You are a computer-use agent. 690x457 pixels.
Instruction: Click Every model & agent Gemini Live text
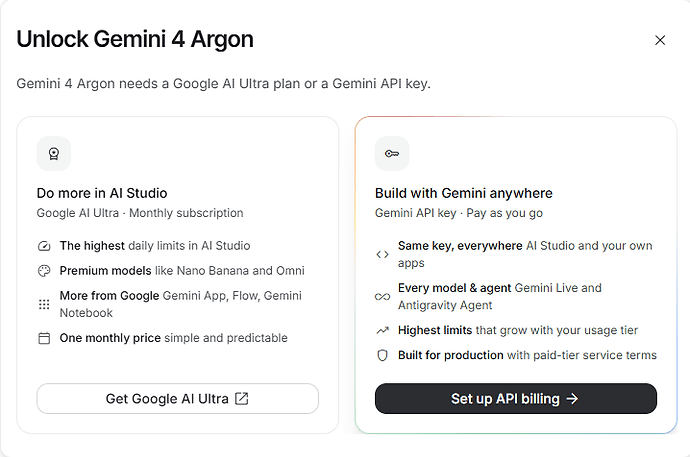point(500,296)
